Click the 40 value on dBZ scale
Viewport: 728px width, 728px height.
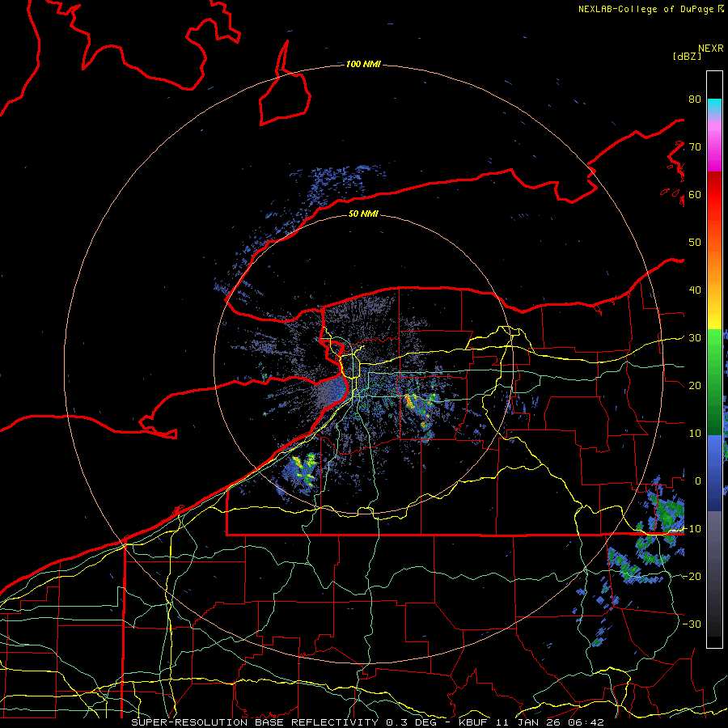coord(695,290)
